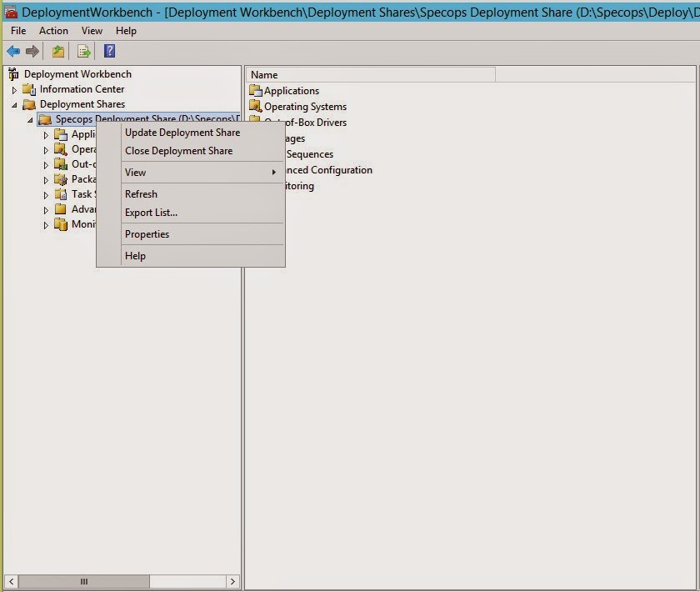Select Close Deployment Share menu entry
The width and height of the screenshot is (700, 592).
(x=178, y=151)
